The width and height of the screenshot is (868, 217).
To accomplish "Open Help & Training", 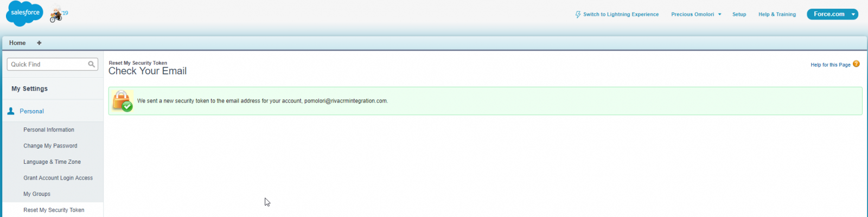I will coord(777,15).
